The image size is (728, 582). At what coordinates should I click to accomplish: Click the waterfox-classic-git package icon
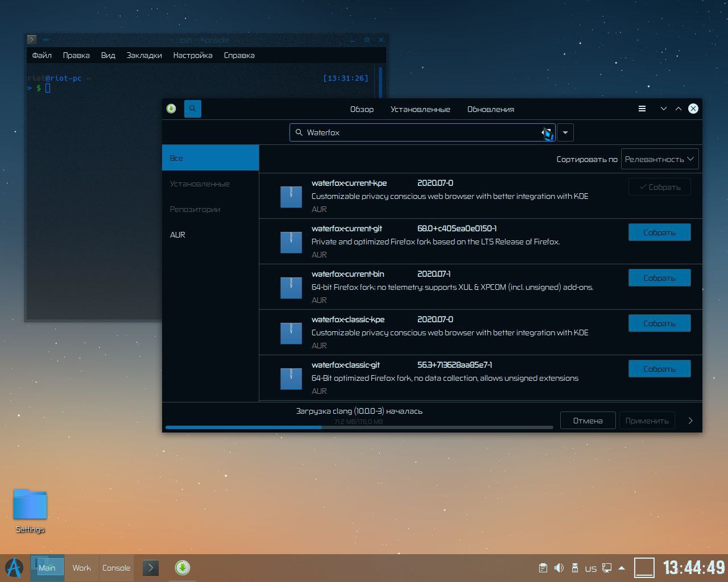point(291,379)
